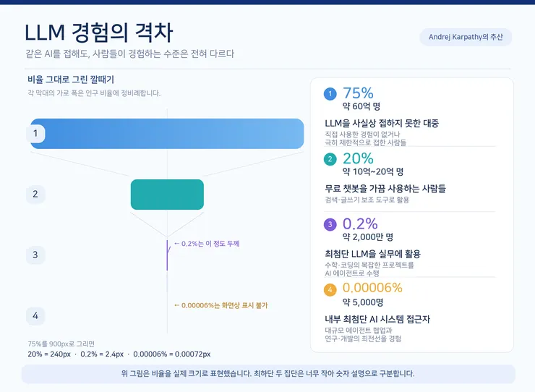Click the population text '약 5,000명'
535x392 pixels.
pyautogui.click(x=363, y=302)
